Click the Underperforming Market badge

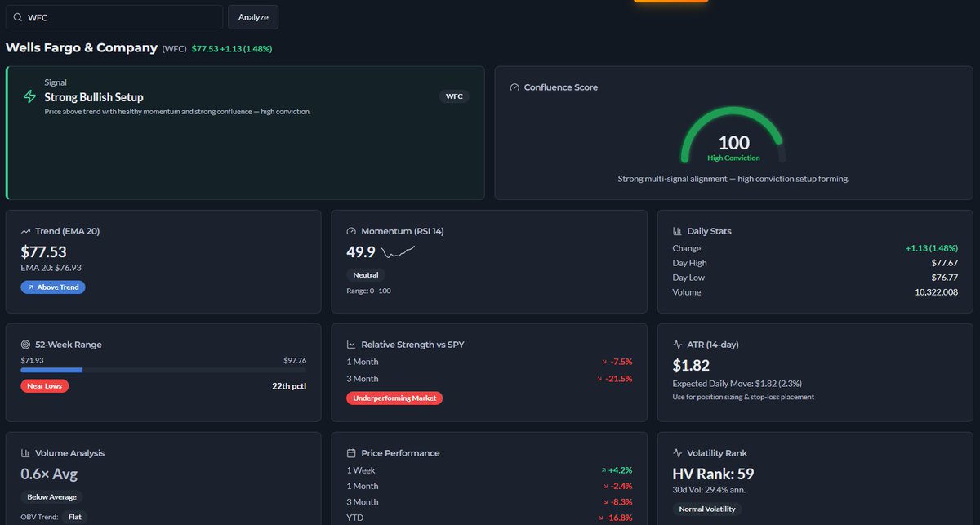coord(394,398)
